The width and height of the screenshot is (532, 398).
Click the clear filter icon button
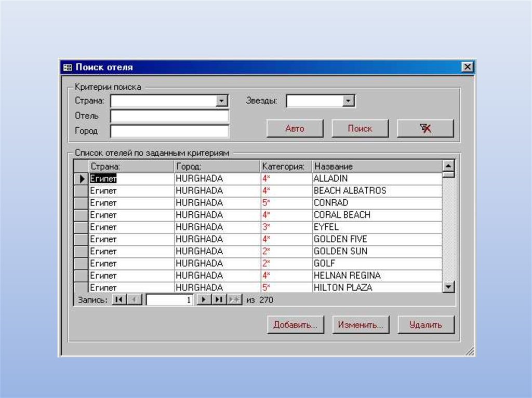point(425,129)
